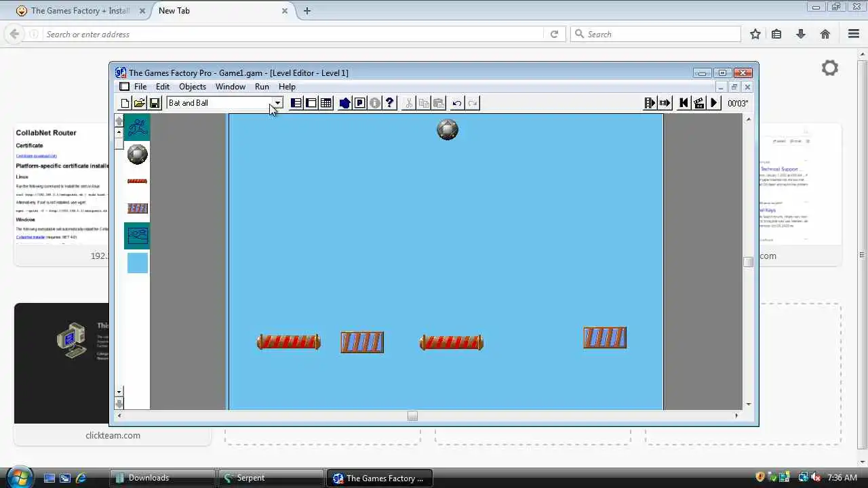The height and width of the screenshot is (488, 868).
Task: Click the browser Search box
Action: pyautogui.click(x=656, y=34)
